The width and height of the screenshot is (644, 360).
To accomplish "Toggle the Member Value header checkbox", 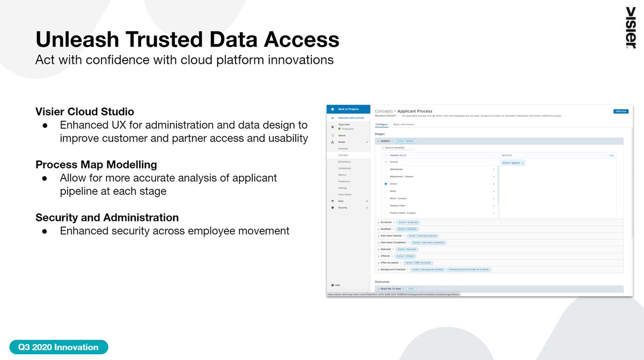I will 386,155.
